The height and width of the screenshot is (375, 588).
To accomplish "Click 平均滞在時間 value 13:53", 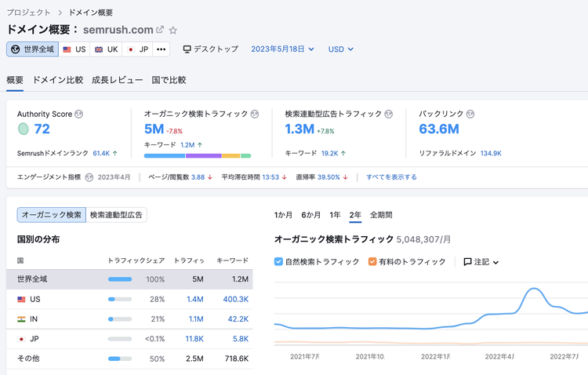I will (270, 177).
